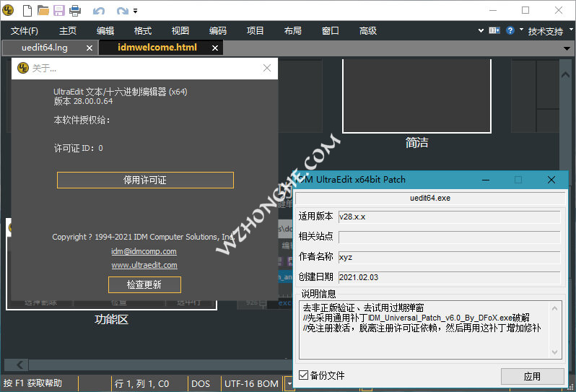The width and height of the screenshot is (576, 392).
Task: Minimize the UltraEdit x64bit Patch window
Action: click(x=486, y=180)
